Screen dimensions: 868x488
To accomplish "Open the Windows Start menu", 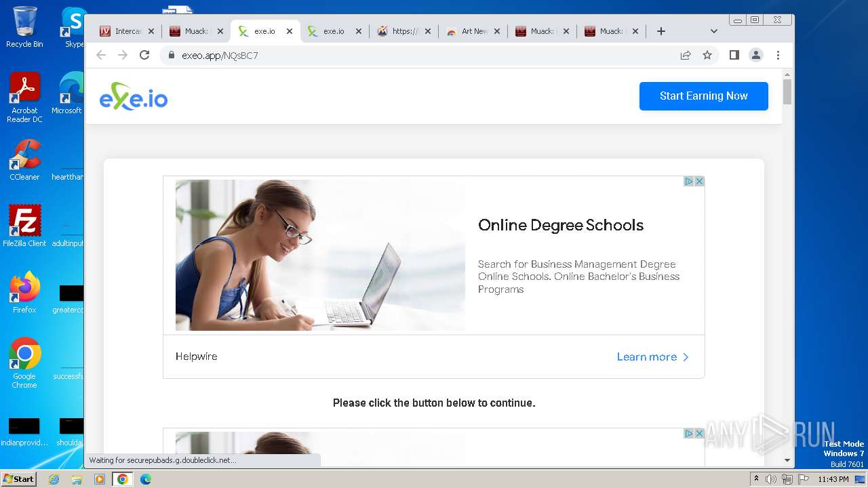I will tap(18, 479).
